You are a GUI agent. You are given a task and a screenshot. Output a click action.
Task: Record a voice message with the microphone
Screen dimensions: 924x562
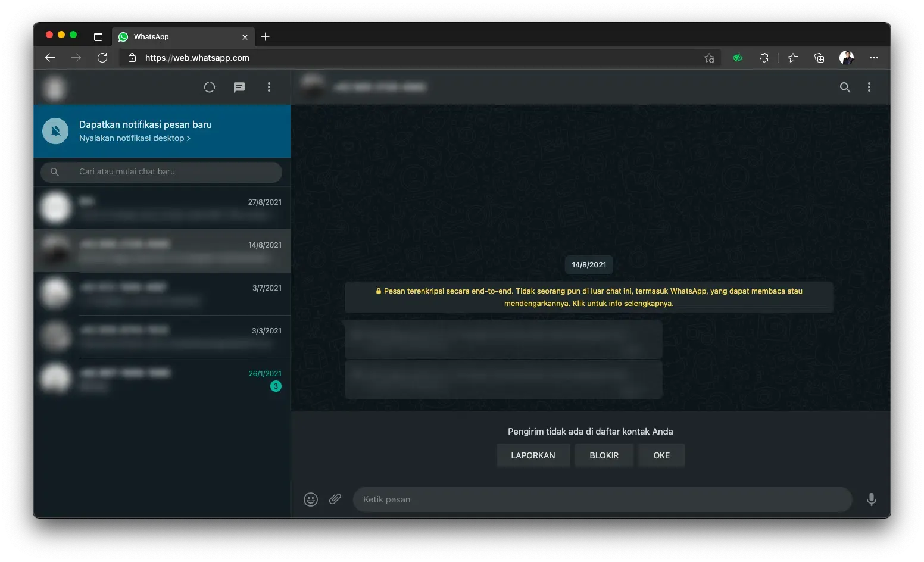871,499
